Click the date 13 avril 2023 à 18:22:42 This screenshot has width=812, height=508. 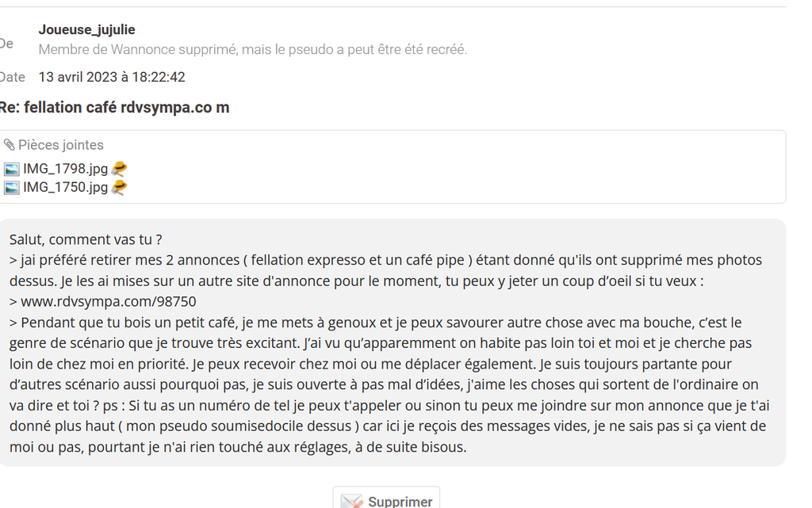[x=112, y=77]
